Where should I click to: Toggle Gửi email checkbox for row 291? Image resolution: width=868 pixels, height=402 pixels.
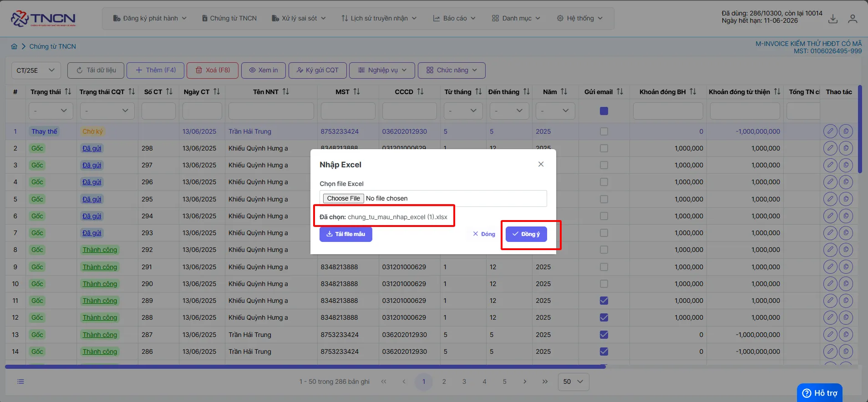tap(604, 267)
